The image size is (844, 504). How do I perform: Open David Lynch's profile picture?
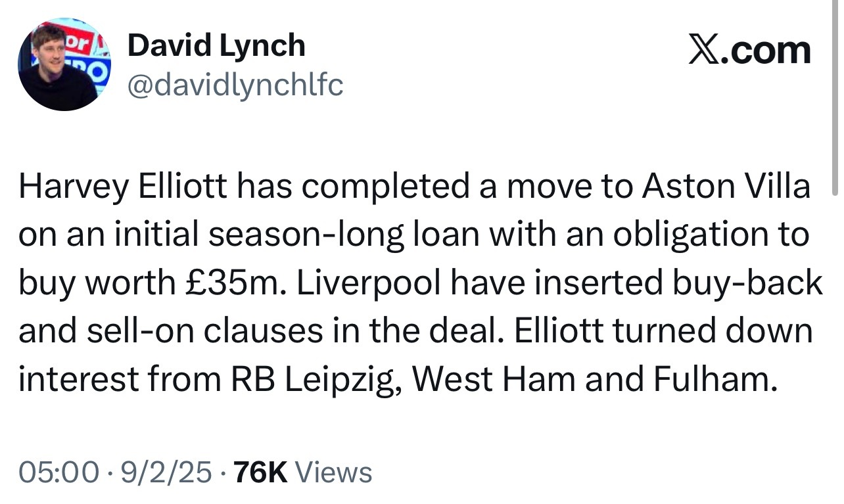(64, 64)
